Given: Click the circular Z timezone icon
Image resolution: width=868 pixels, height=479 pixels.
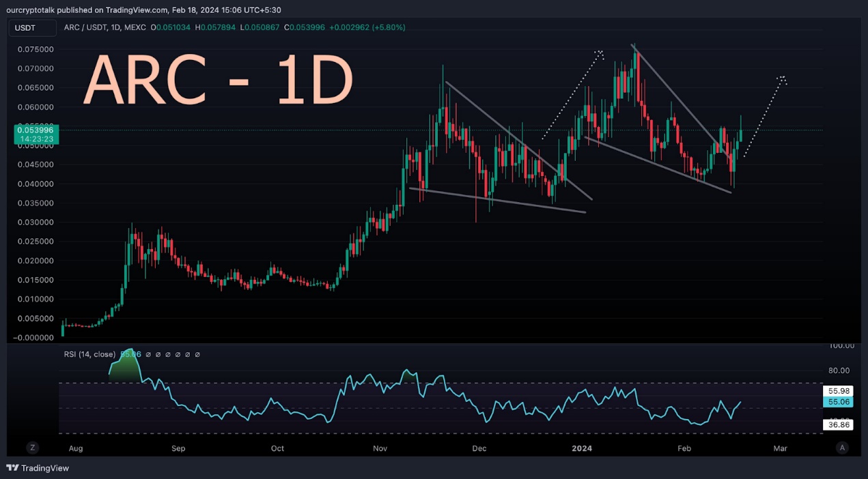Looking at the screenshot, I should pyautogui.click(x=32, y=448).
